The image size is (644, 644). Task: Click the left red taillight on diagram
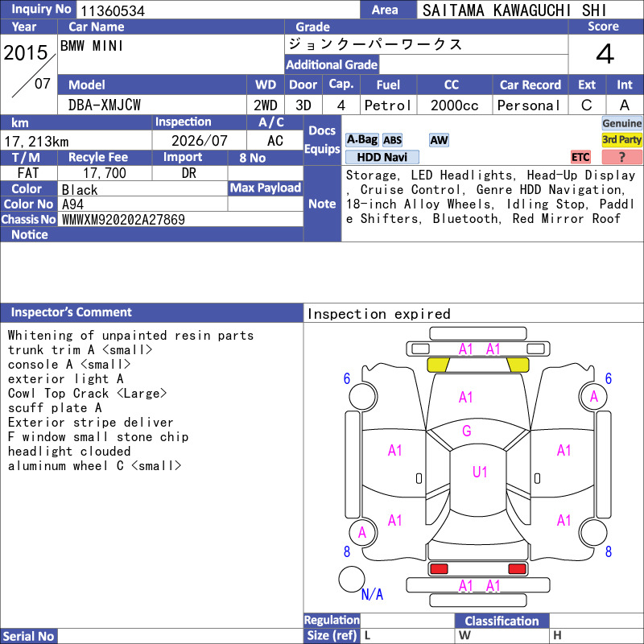(x=439, y=568)
